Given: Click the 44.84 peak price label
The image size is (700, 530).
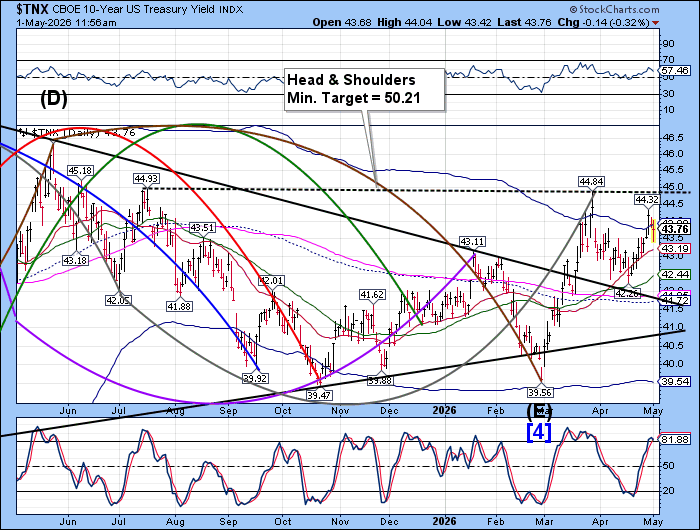Looking at the screenshot, I should 591,182.
